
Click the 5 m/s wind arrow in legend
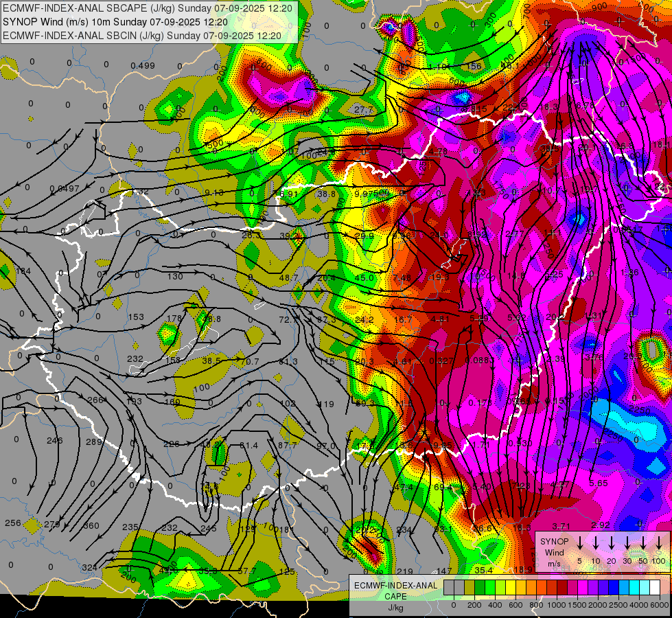click(580, 543)
